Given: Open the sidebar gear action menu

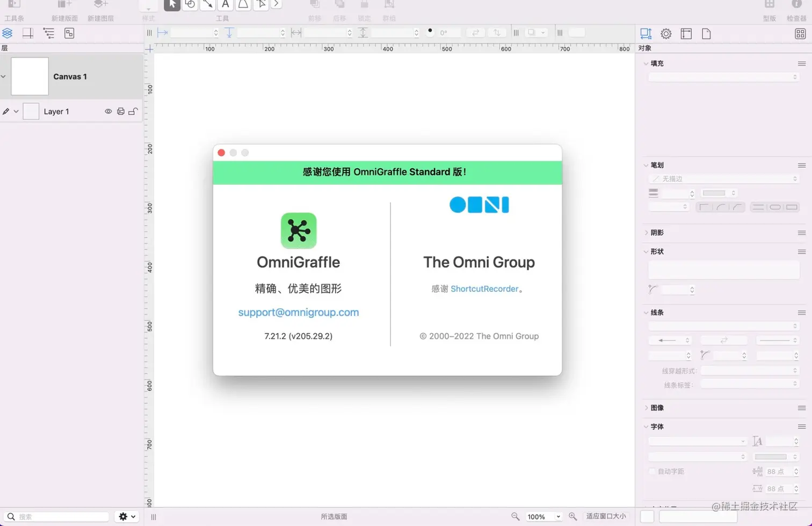Looking at the screenshot, I should click(x=127, y=516).
